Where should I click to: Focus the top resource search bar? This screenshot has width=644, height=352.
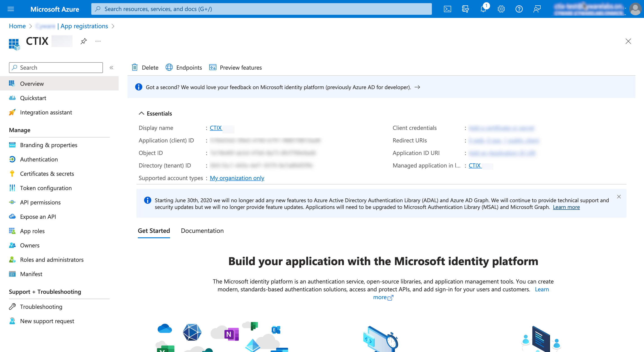(261, 9)
